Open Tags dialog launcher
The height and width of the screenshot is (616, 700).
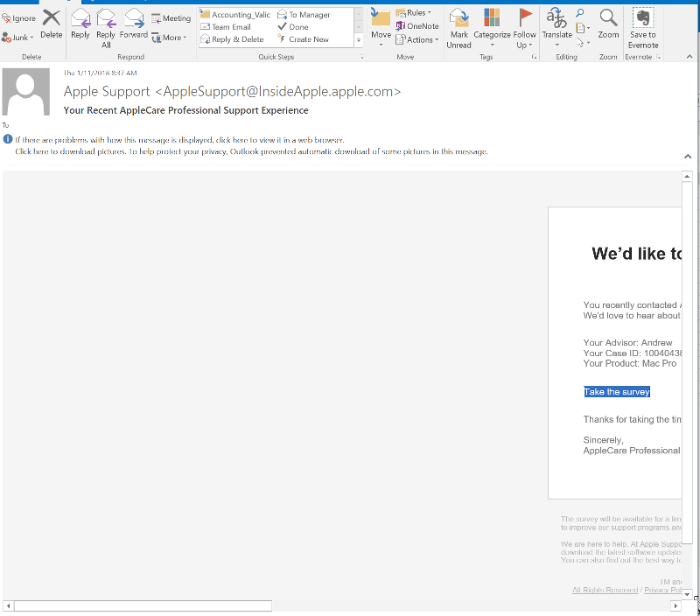pyautogui.click(x=534, y=57)
